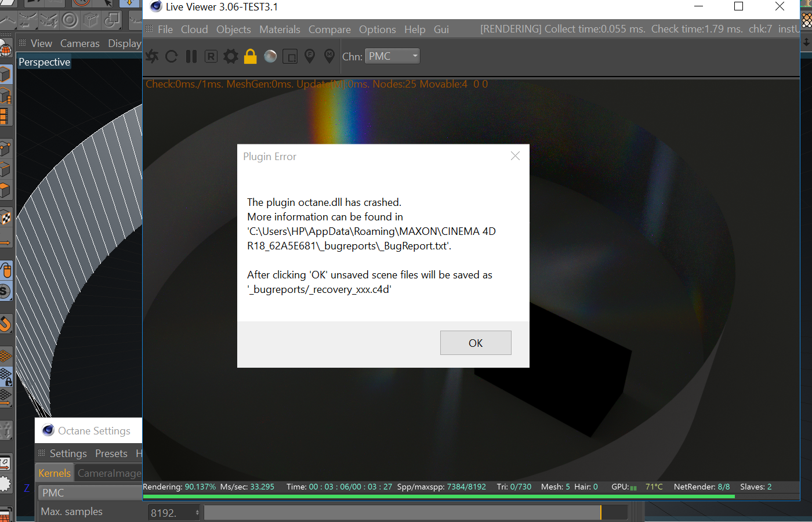Open the Options menu
This screenshot has height=522, width=812.
pos(378,30)
